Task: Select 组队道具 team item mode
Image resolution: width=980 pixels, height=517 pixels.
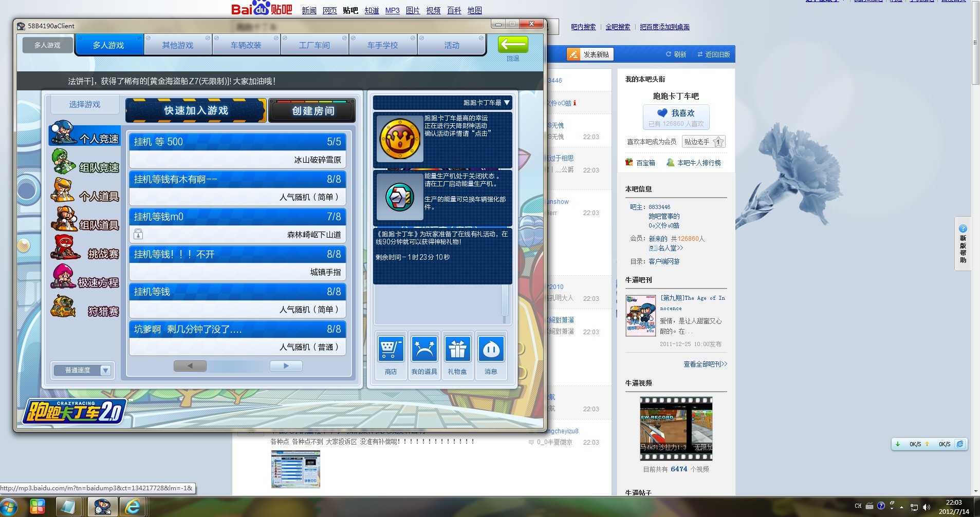Action: pyautogui.click(x=85, y=220)
